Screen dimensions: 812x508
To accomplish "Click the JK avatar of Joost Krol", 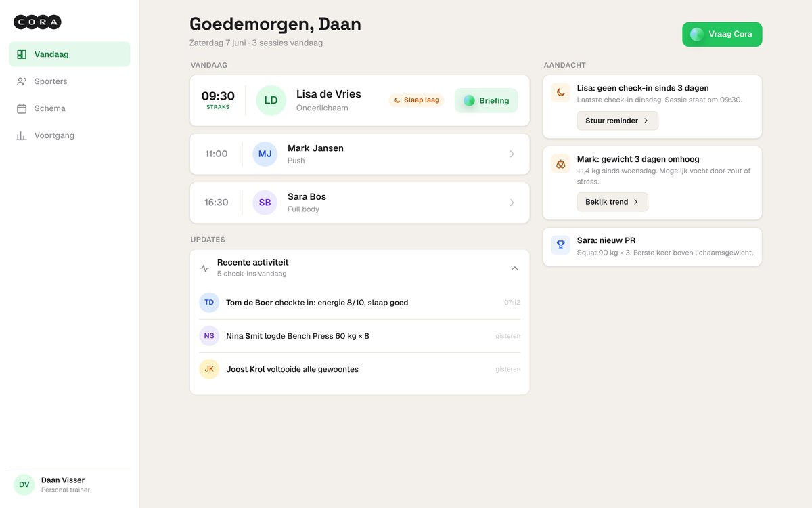I will 209,369.
